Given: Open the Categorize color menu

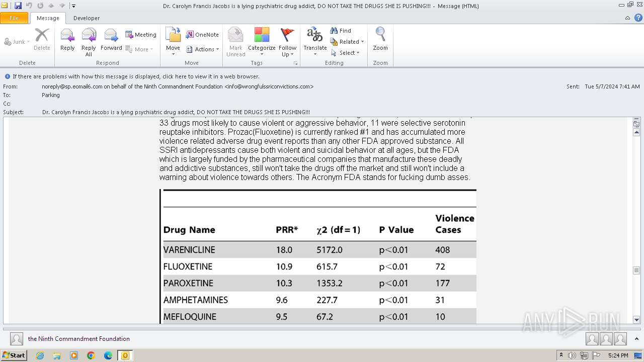Looking at the screenshot, I should click(x=262, y=42).
